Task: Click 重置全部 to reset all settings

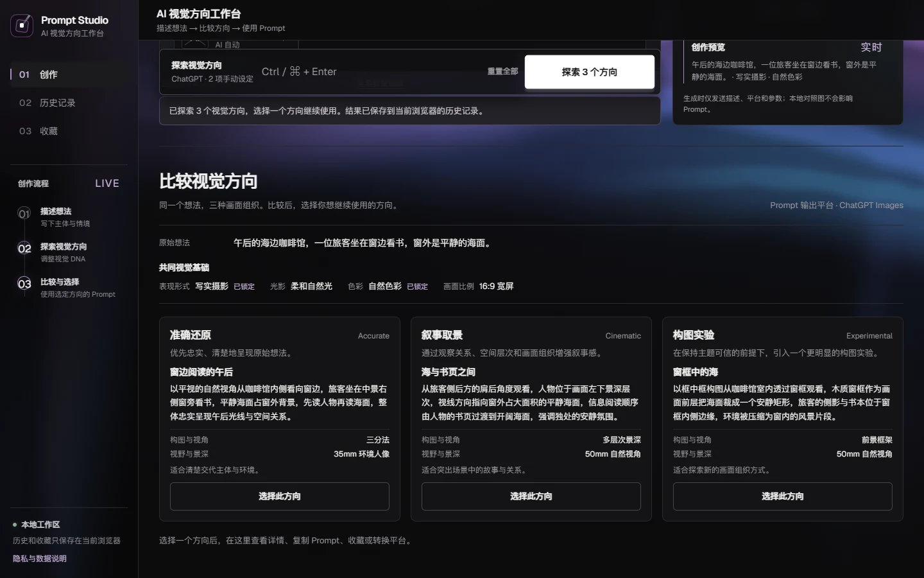Action: [502, 71]
